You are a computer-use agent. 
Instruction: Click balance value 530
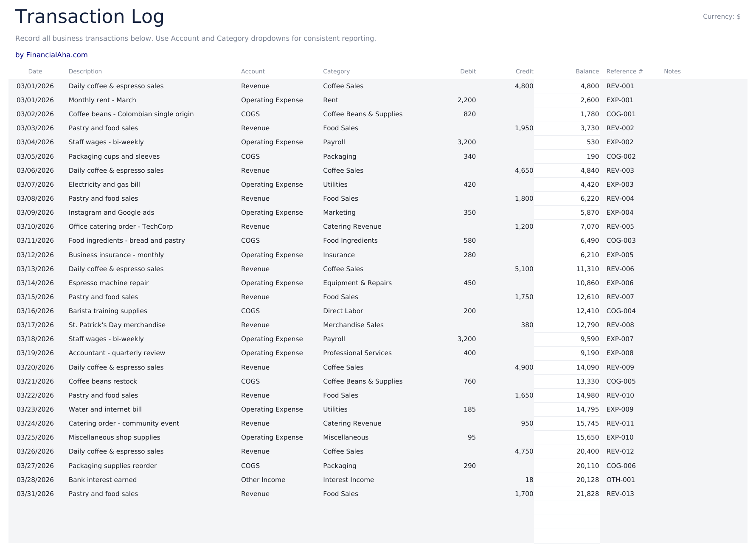[593, 142]
